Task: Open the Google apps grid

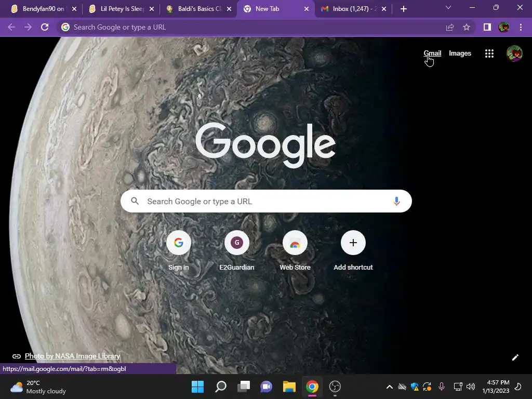Action: pos(489,54)
